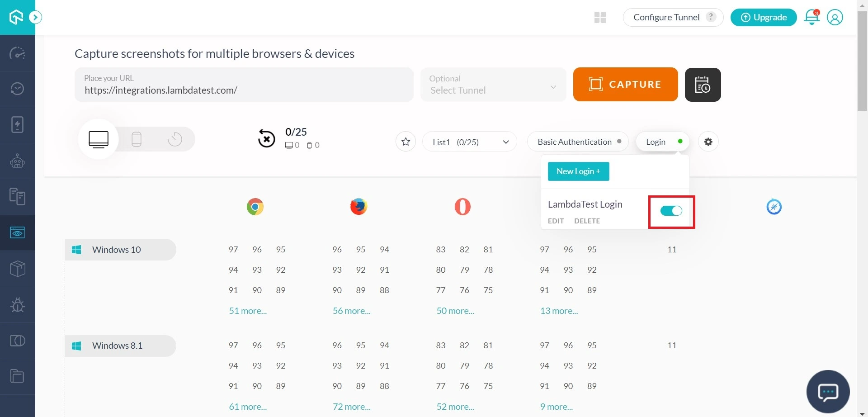Disable the LambdaTest Login toggle
The height and width of the screenshot is (417, 868).
point(671,211)
